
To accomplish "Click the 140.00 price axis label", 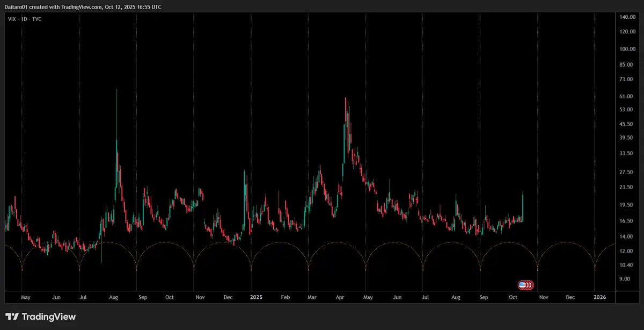I will [628, 17].
